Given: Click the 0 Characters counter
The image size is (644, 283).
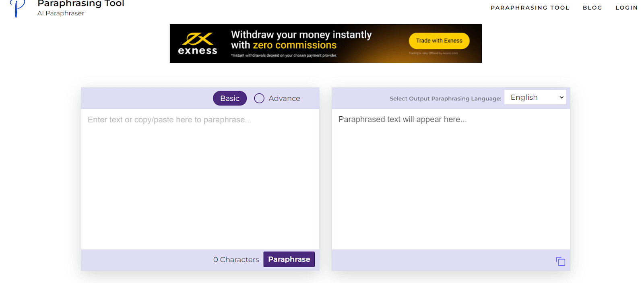Looking at the screenshot, I should (x=236, y=260).
